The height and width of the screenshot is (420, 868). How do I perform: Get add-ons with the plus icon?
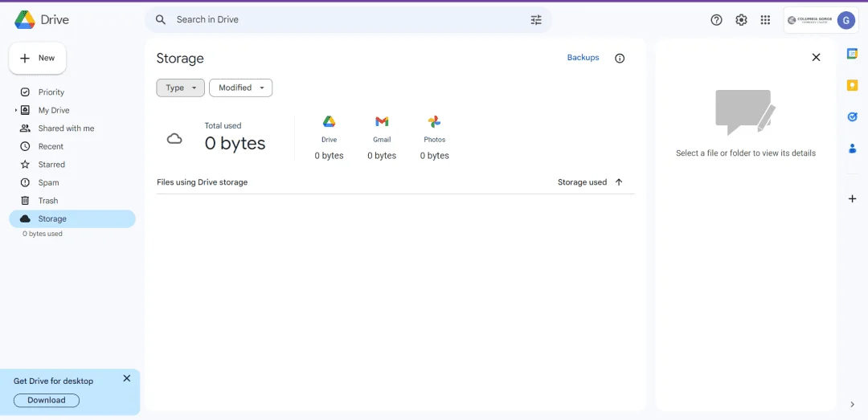coord(853,198)
